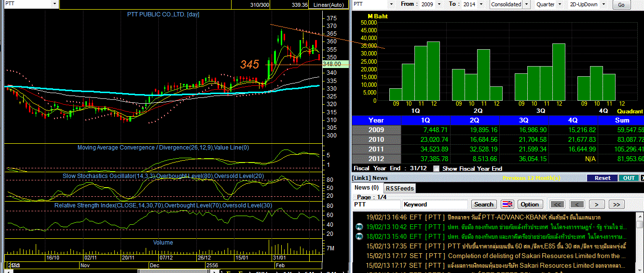The width and height of the screenshot is (644, 273).
Task: Click the 7,448.71 cell for 2009 1Q
Action: point(426,130)
